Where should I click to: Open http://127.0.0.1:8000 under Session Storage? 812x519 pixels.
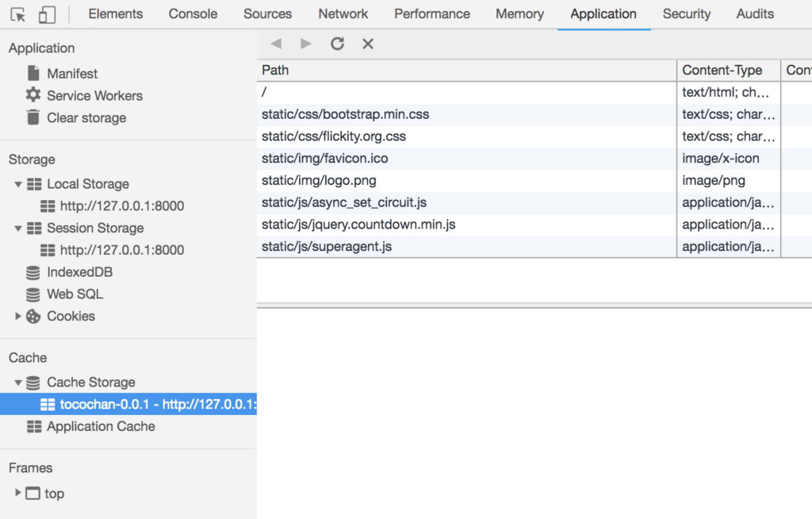click(x=121, y=251)
